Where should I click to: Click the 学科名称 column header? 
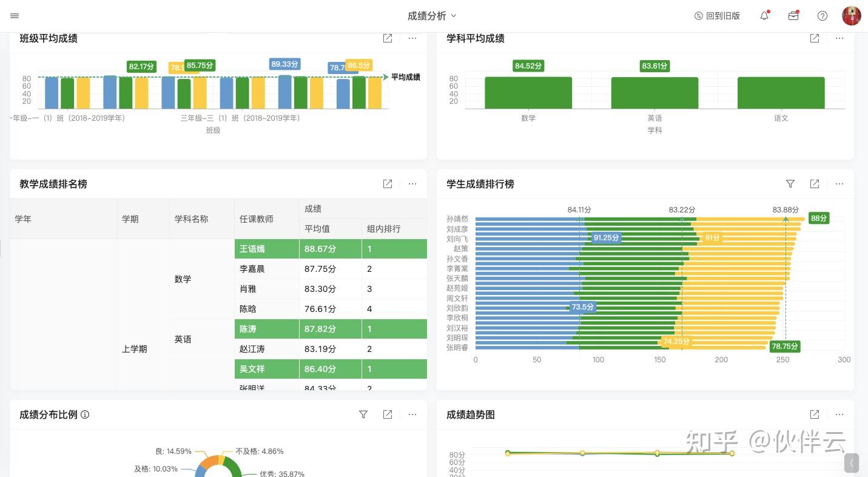202,219
